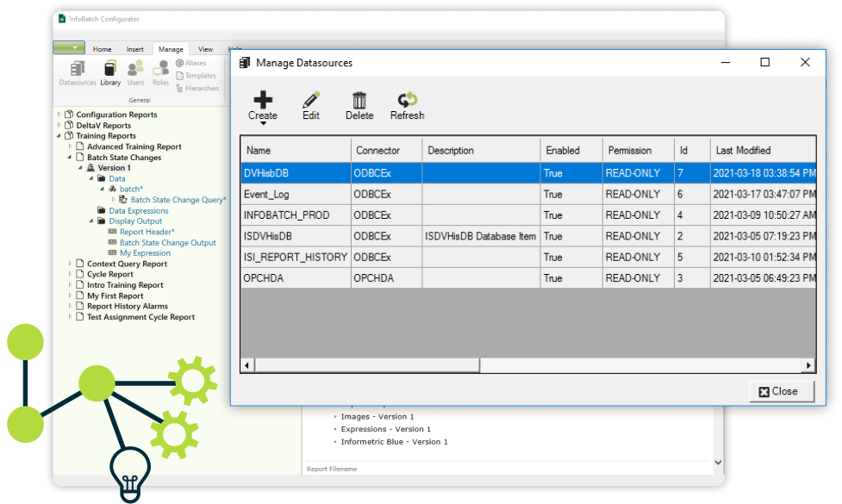Sort by the Connector column header
842x504 pixels.
tap(387, 150)
